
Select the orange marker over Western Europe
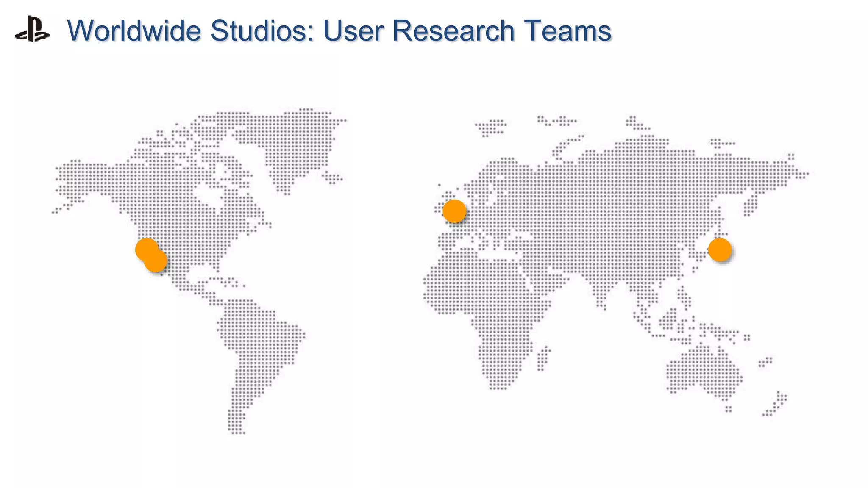tap(454, 211)
